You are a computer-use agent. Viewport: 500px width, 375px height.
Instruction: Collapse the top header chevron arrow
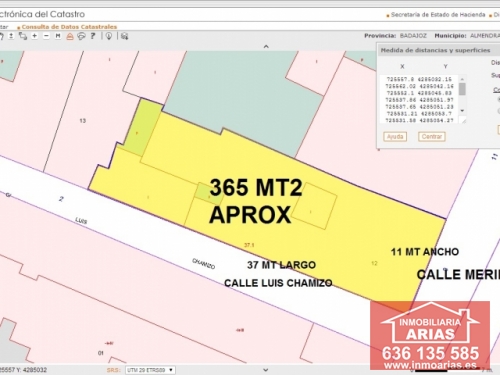266,46
